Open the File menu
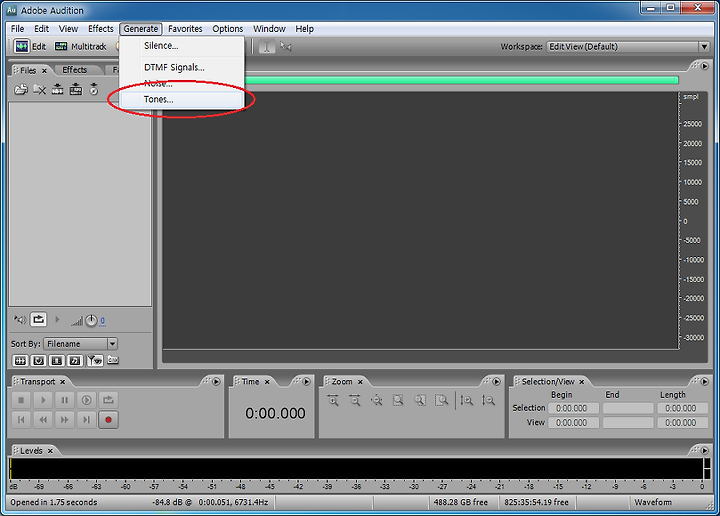Image resolution: width=720 pixels, height=516 pixels. (17, 28)
